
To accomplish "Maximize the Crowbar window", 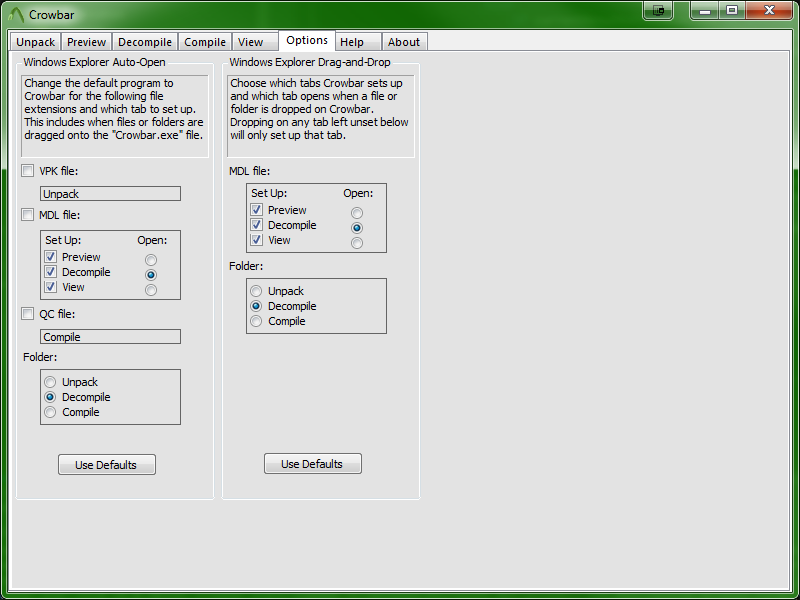I will pyautogui.click(x=732, y=10).
